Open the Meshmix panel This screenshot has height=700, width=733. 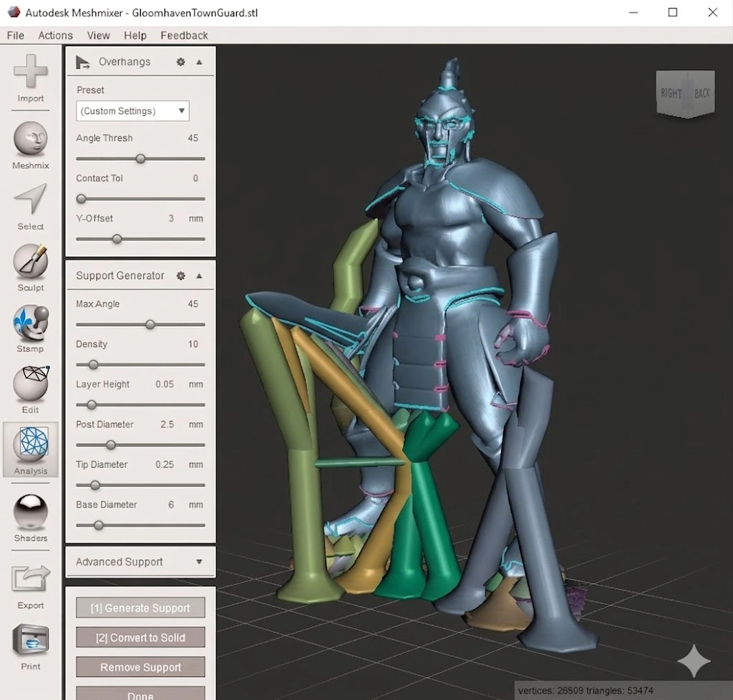click(x=30, y=145)
